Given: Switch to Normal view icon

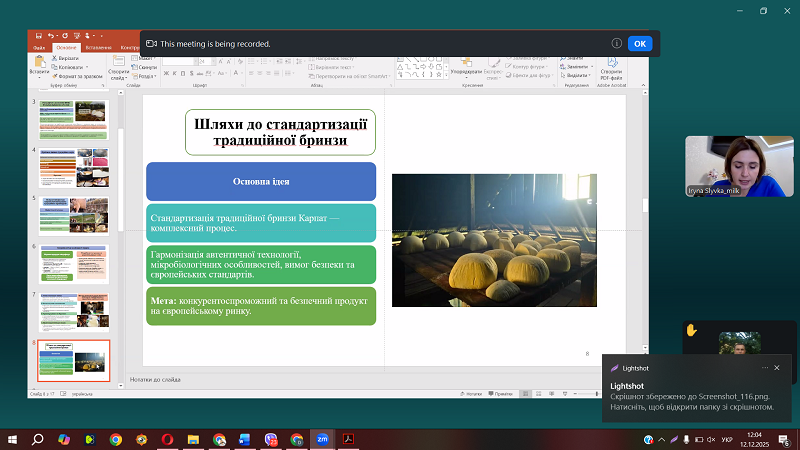Looking at the screenshot, I should [x=526, y=394].
